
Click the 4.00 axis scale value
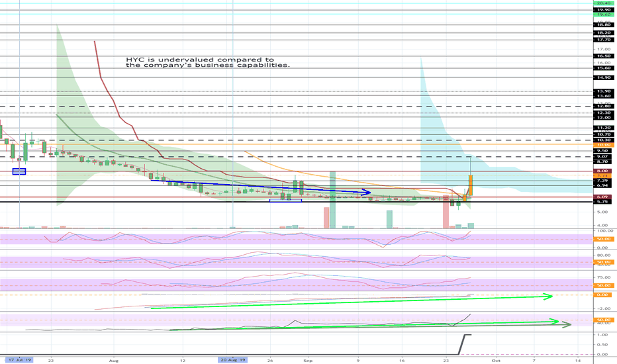(604, 226)
